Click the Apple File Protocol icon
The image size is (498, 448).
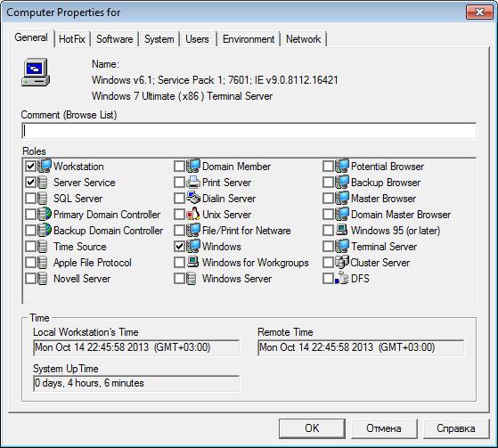tap(43, 263)
